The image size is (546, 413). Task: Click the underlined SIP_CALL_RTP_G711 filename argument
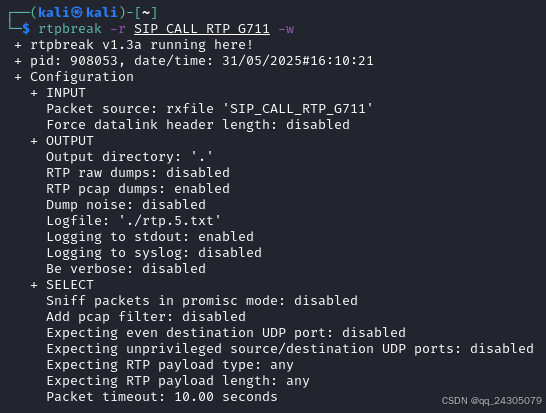(202, 29)
